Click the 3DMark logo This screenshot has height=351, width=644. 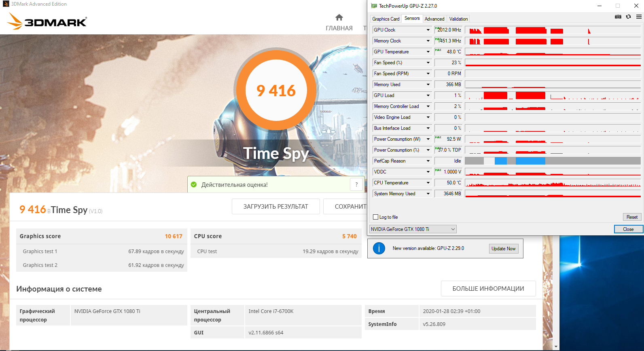click(47, 21)
